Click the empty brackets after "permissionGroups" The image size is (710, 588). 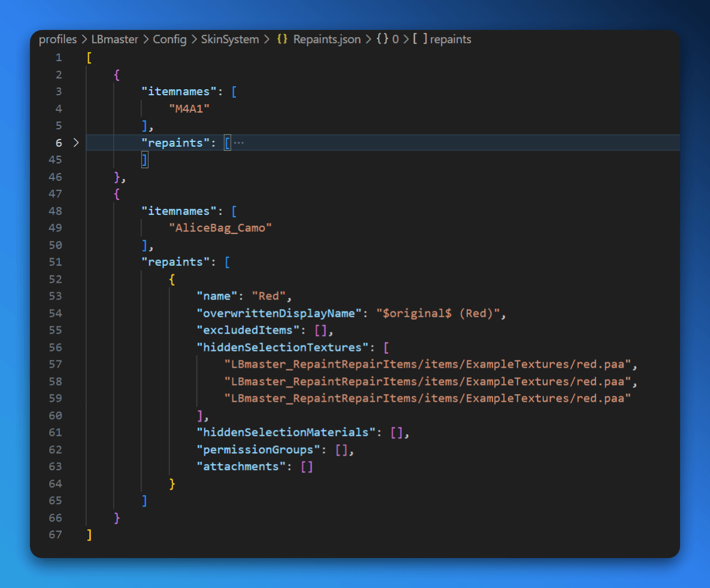tap(342, 450)
